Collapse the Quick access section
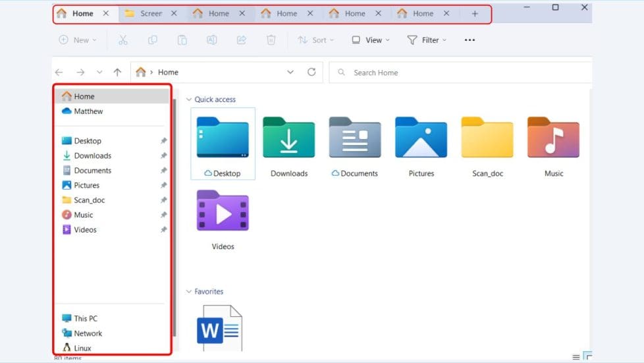644x363 pixels. point(190,99)
